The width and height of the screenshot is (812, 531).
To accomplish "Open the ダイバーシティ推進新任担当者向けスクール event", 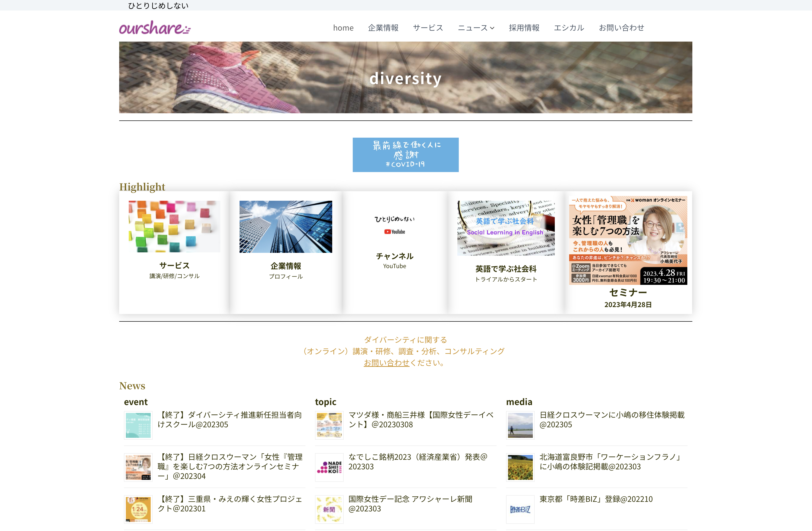I will (x=230, y=420).
